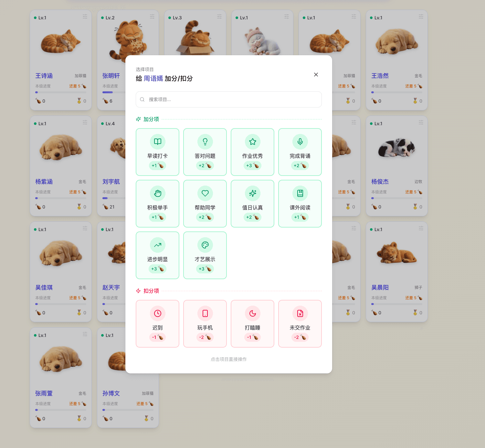The image size is (485, 448).
Task: Click the 帮助同学 heart icon
Action: 205,193
